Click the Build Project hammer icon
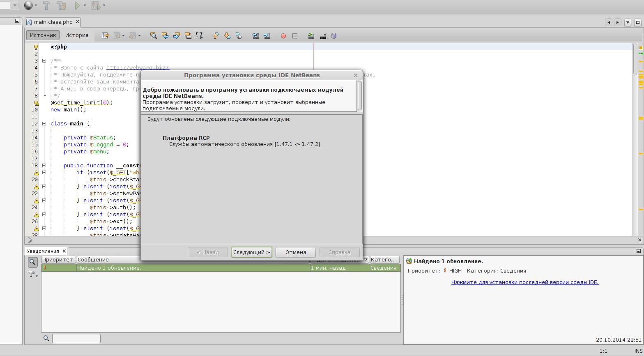Screen dimensions: 644x356 (46, 5)
